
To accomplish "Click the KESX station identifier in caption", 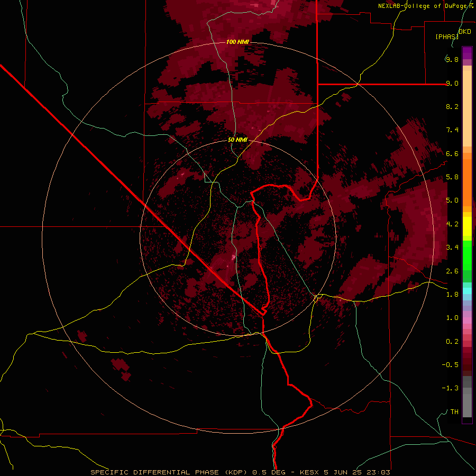I will 310,472.
